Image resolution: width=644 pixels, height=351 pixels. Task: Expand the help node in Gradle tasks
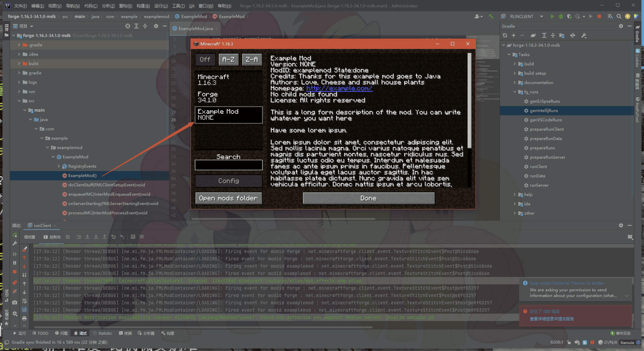(515, 194)
